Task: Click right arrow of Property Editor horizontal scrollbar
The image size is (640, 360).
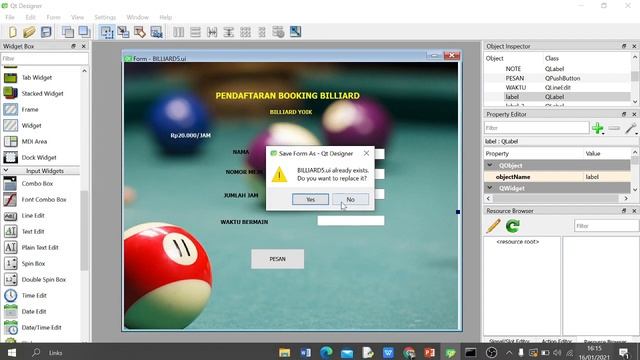Action: pyautogui.click(x=626, y=198)
